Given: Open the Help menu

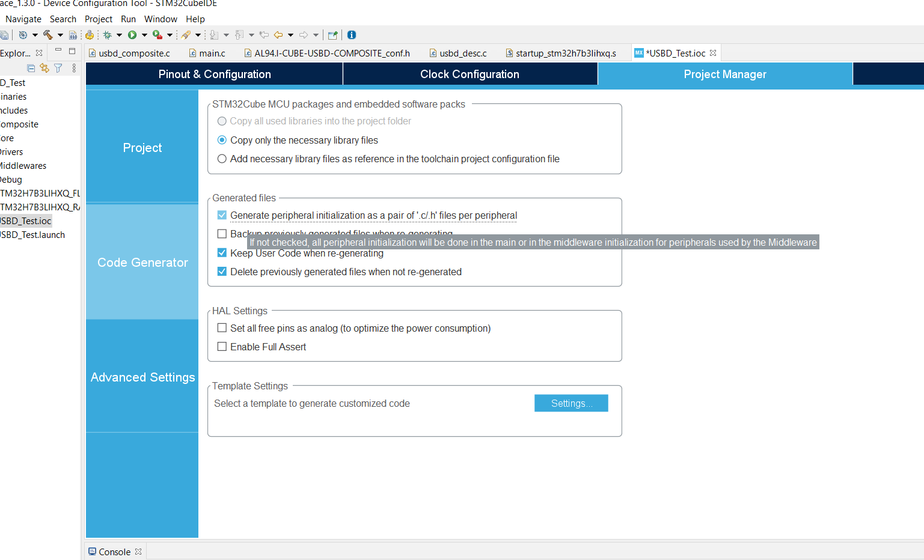Looking at the screenshot, I should point(195,19).
